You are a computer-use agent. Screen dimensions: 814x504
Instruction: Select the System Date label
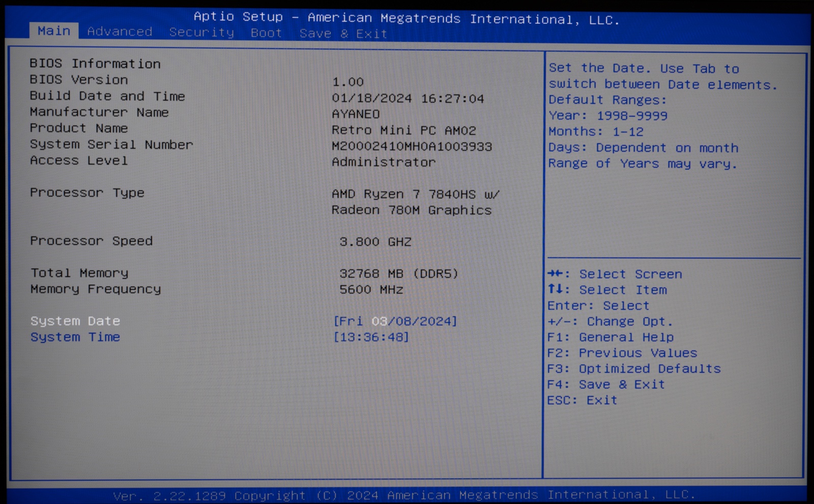[x=75, y=321]
